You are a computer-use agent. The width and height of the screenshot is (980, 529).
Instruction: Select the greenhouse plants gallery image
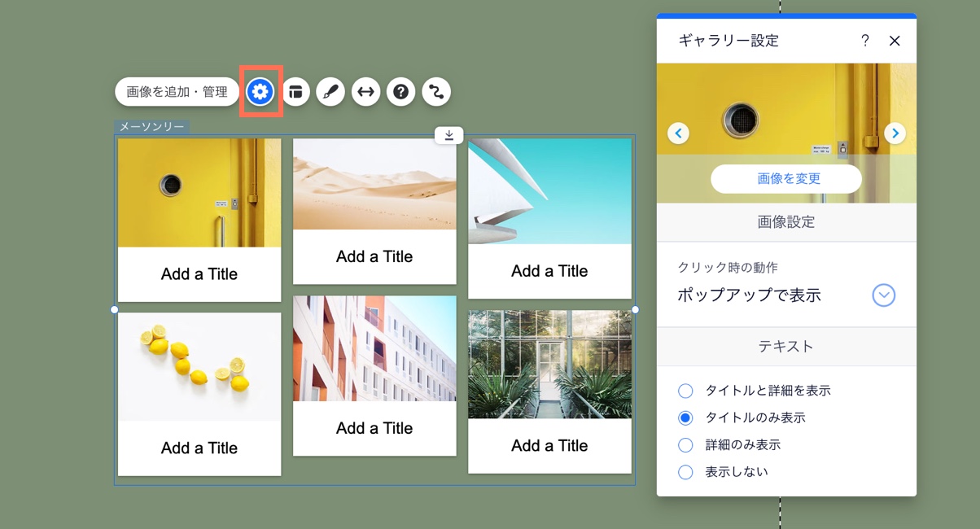pos(549,364)
